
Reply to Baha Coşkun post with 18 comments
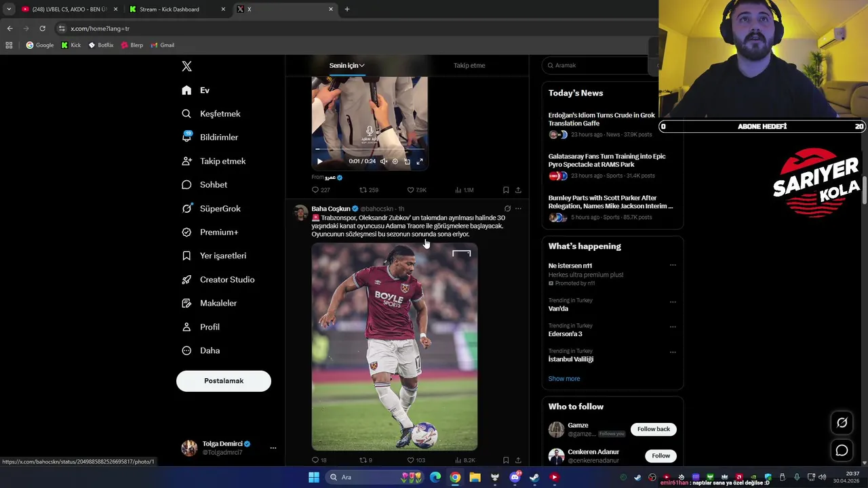(x=319, y=460)
